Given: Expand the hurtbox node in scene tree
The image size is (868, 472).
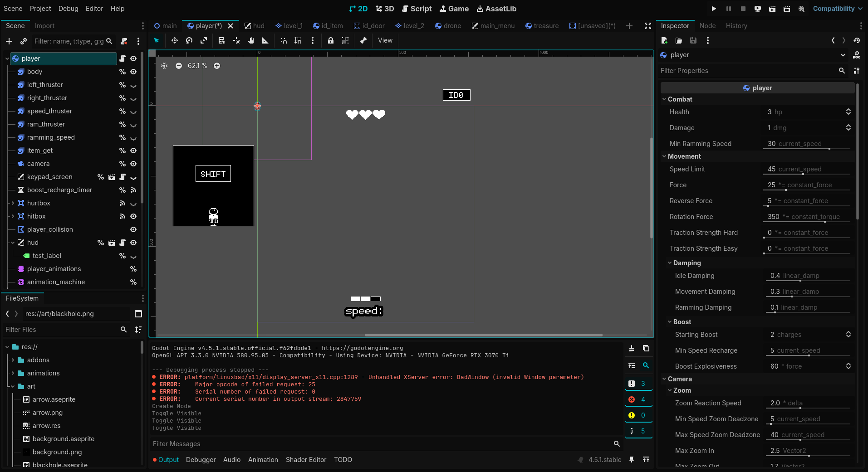Looking at the screenshot, I should [x=13, y=203].
